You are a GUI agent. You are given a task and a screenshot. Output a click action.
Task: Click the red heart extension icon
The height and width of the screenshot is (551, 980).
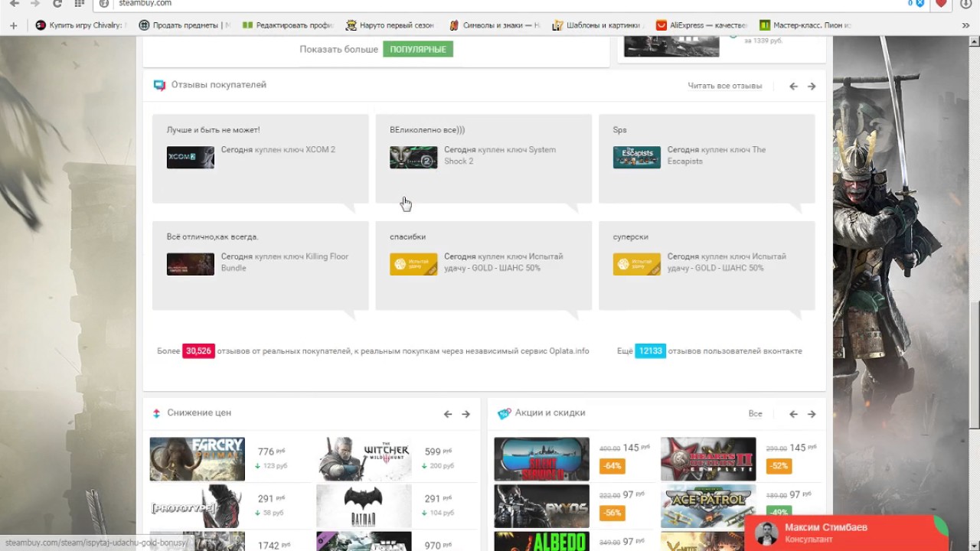941,4
